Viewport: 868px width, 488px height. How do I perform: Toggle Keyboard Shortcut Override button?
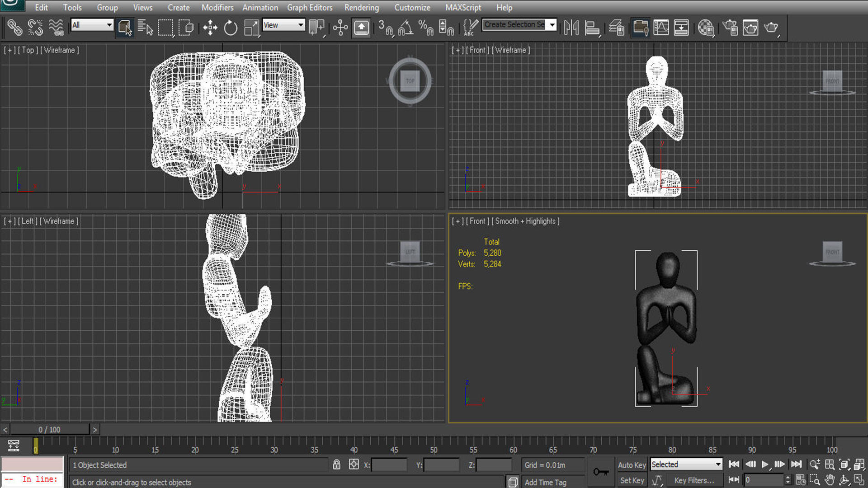(x=361, y=28)
